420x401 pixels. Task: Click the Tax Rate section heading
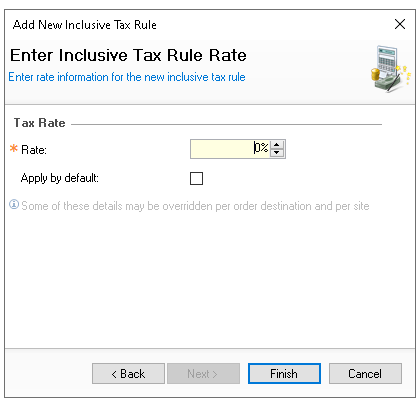pyautogui.click(x=40, y=123)
